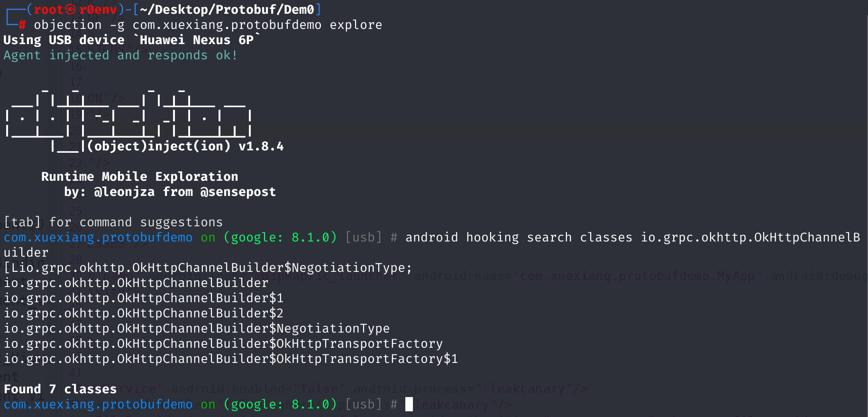
Task: Click "Agent injected and responds ok!" message
Action: 120,55
